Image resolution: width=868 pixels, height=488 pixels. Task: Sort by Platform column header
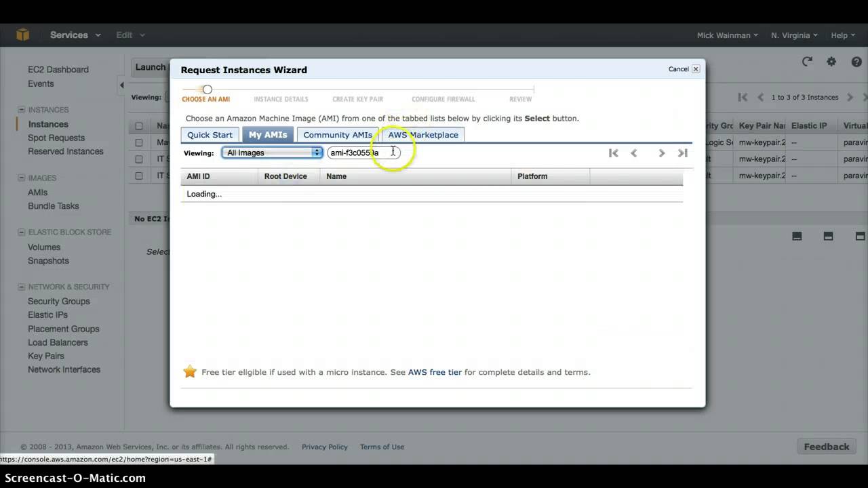tap(550, 176)
